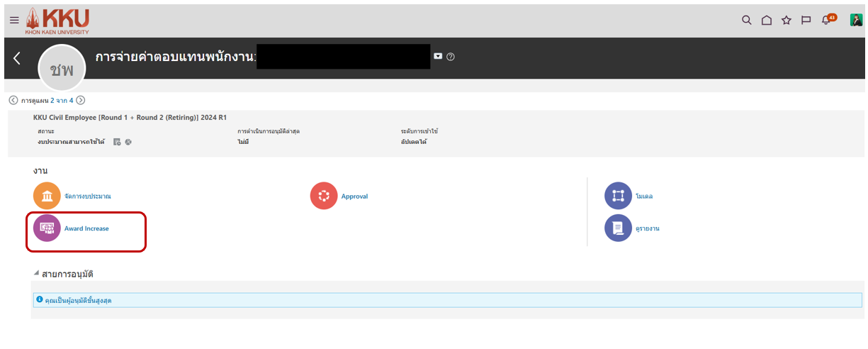The height and width of the screenshot is (349, 868).
Task: Collapse the สายการอนุมัติ section
Action: click(37, 274)
